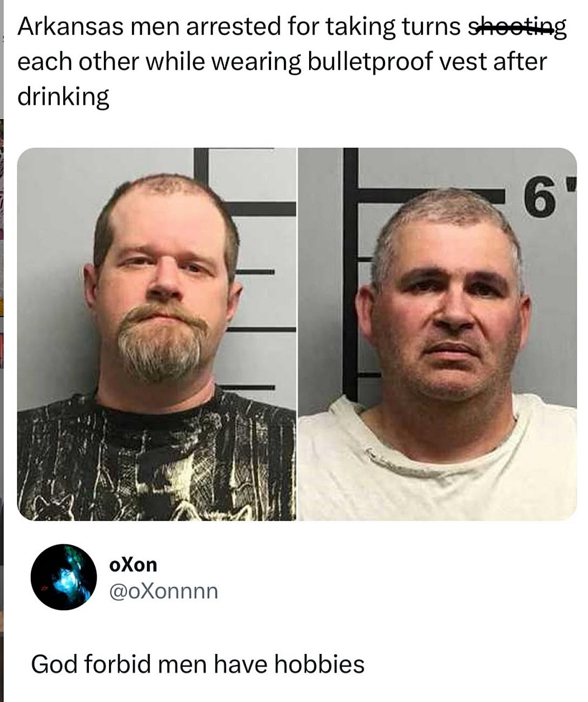Click the oXon display name
The height and width of the screenshot is (702, 588).
point(134,565)
